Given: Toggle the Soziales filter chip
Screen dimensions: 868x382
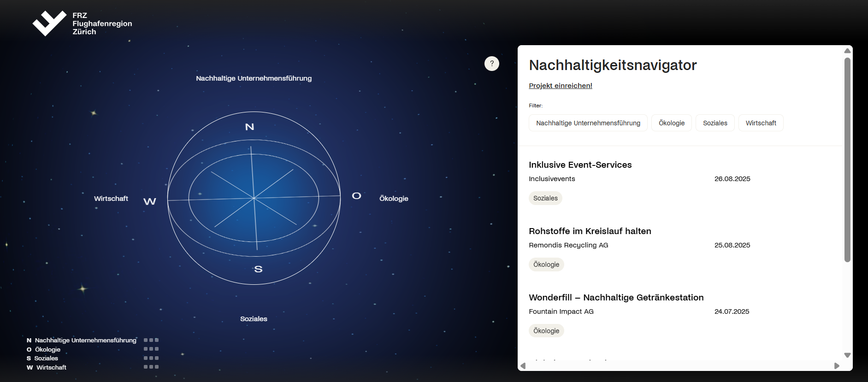Looking at the screenshot, I should point(715,123).
